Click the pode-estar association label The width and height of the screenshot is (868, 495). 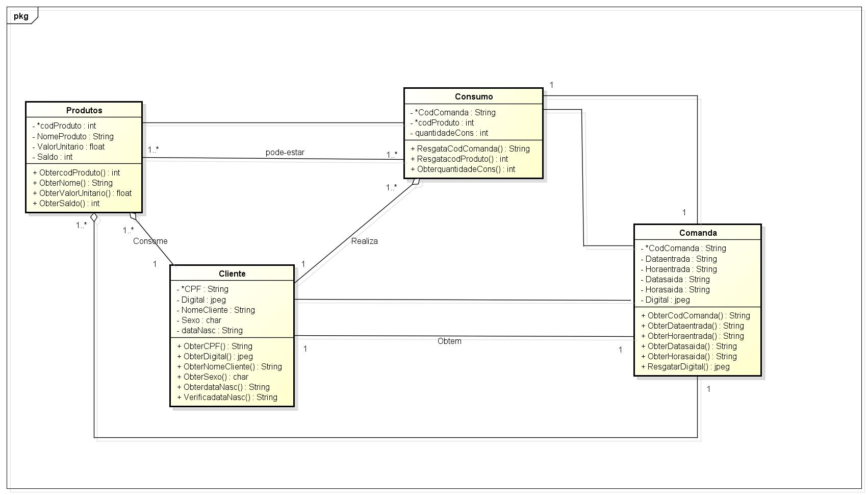pos(285,153)
